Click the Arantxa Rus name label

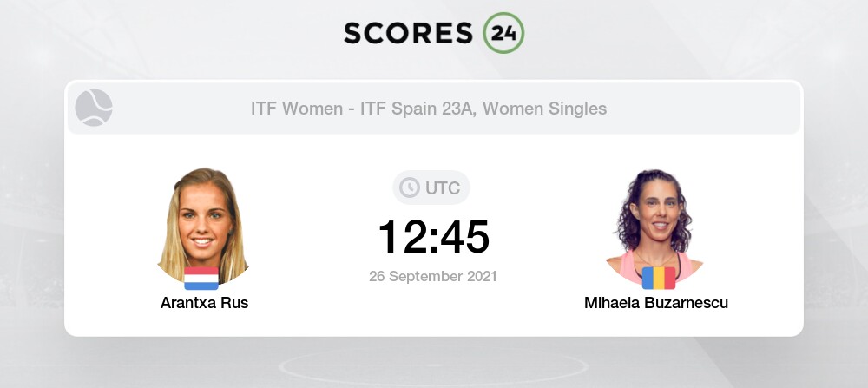[x=204, y=303]
